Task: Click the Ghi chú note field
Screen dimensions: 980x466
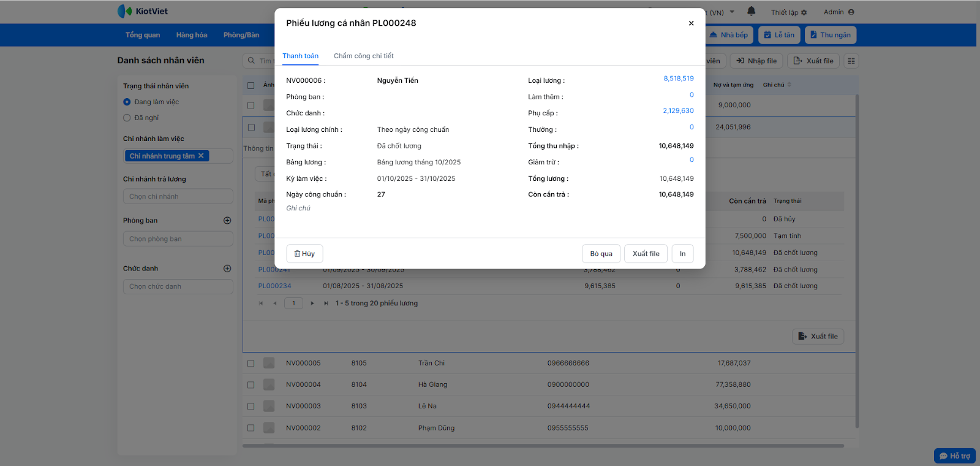Action: [x=298, y=208]
